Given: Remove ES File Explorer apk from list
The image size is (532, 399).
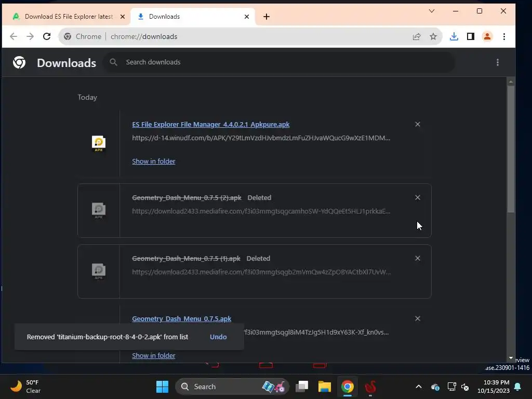Looking at the screenshot, I should (x=418, y=124).
